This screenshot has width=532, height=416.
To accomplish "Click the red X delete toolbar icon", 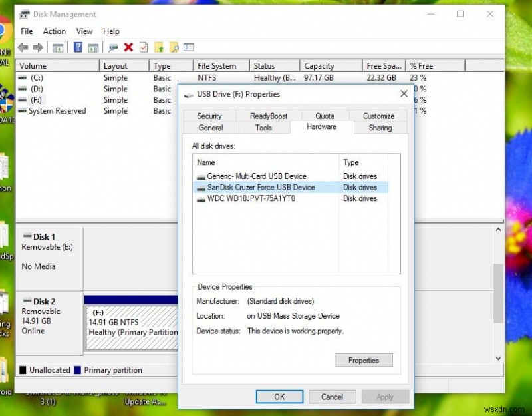I will click(128, 47).
